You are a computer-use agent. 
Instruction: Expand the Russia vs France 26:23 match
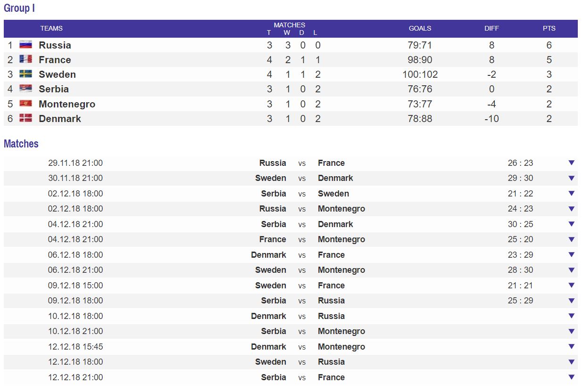(x=571, y=163)
